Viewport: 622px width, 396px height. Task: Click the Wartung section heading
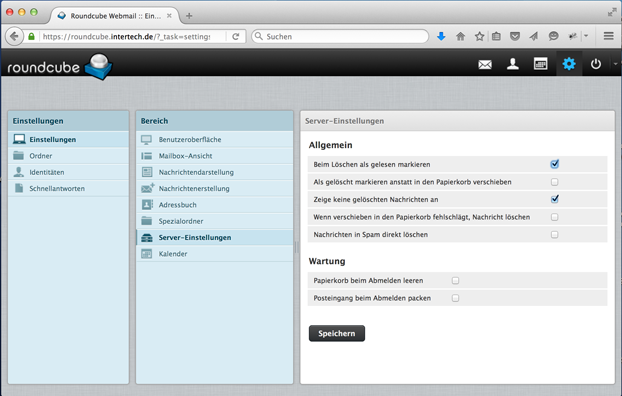click(x=327, y=261)
